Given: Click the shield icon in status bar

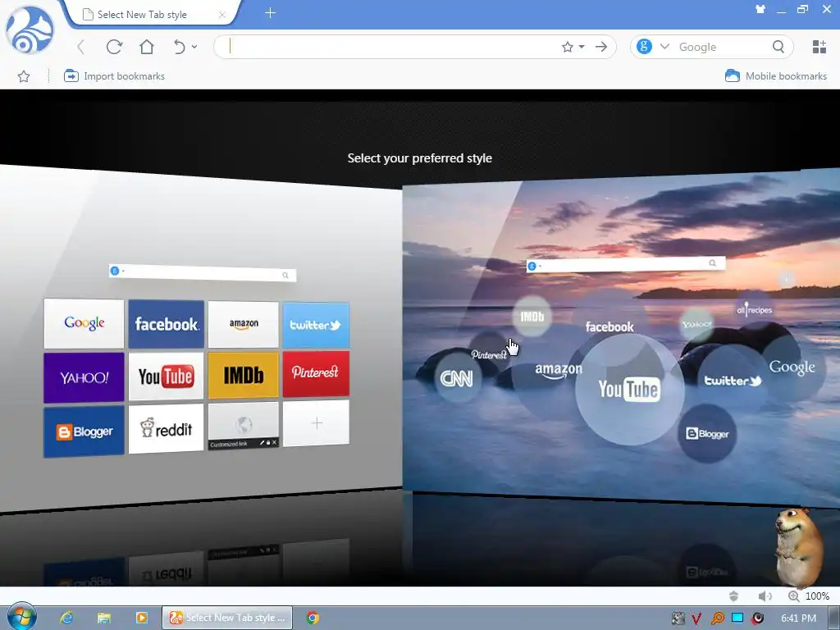Looking at the screenshot, I should [733, 596].
